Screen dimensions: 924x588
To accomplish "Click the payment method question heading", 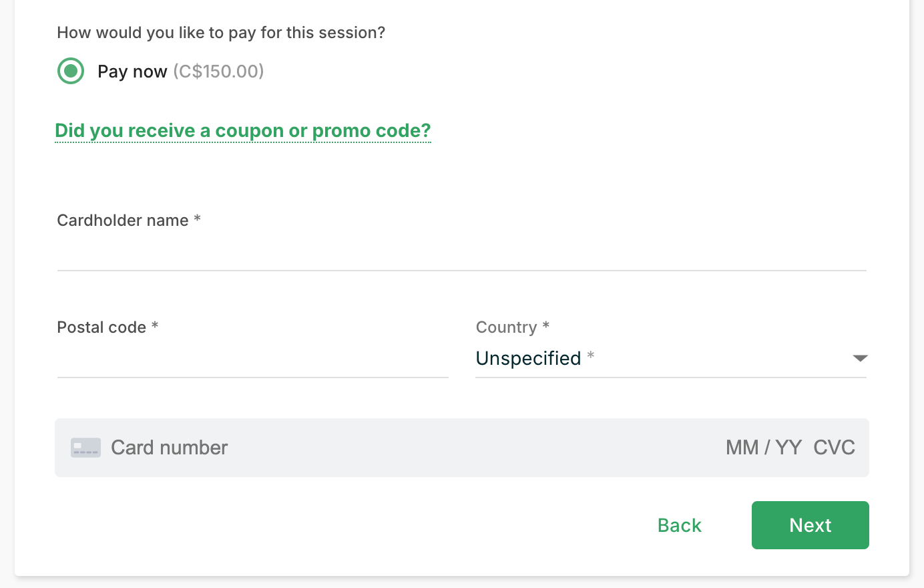I will click(221, 33).
